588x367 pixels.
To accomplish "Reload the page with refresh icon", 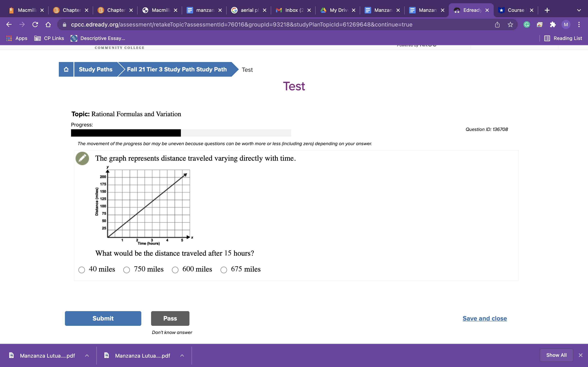I will coord(35,24).
